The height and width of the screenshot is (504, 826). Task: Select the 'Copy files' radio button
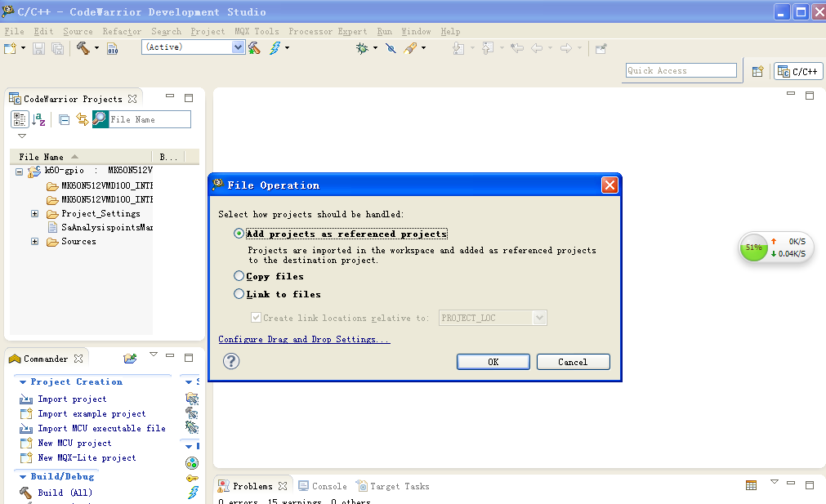click(x=239, y=276)
